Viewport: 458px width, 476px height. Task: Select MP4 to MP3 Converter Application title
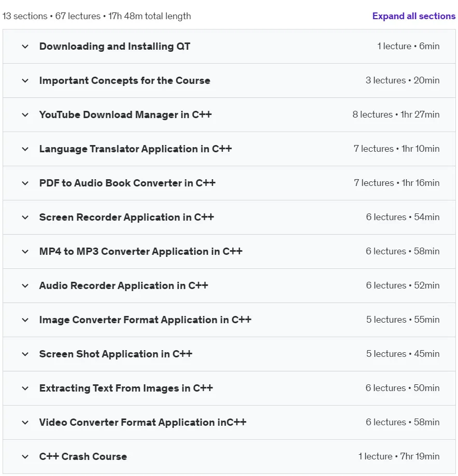(140, 251)
